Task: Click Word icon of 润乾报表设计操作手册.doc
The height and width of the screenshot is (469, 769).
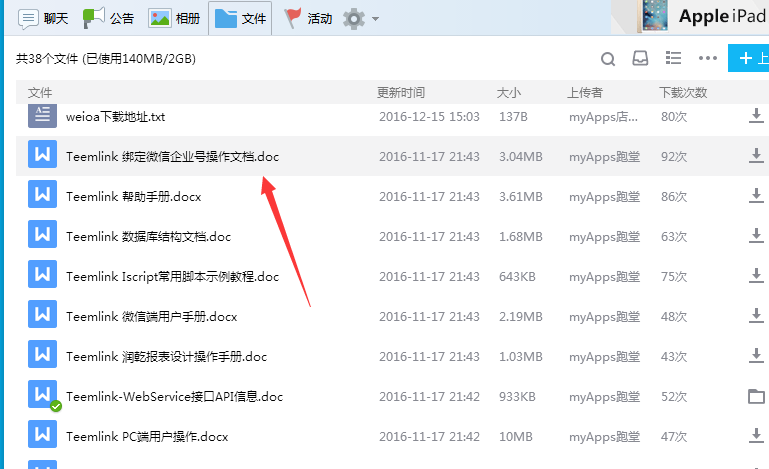Action: point(42,354)
